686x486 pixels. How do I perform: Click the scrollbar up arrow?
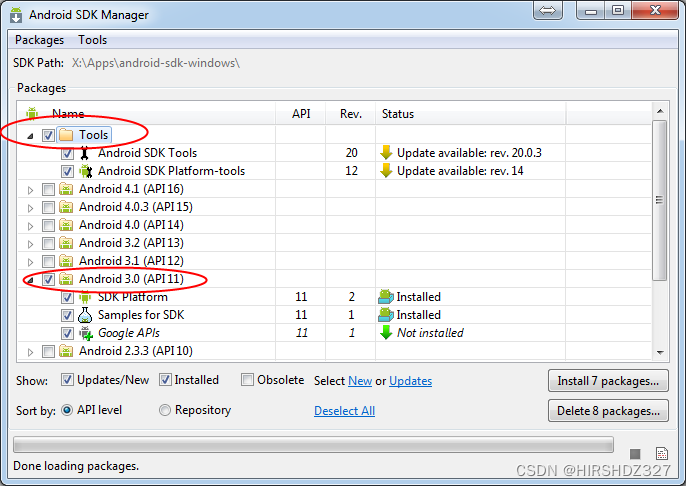pos(660,111)
